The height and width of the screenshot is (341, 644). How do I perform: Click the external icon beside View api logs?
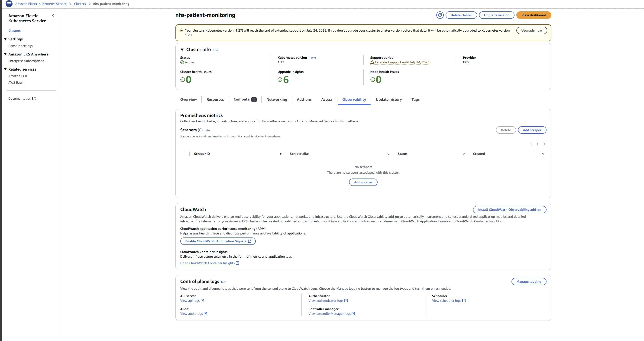(x=203, y=301)
